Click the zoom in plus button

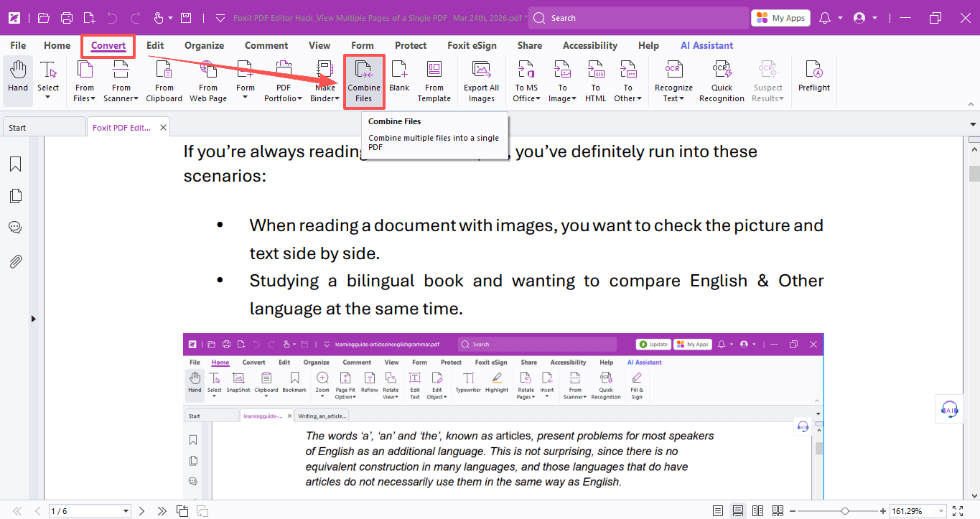click(x=883, y=511)
